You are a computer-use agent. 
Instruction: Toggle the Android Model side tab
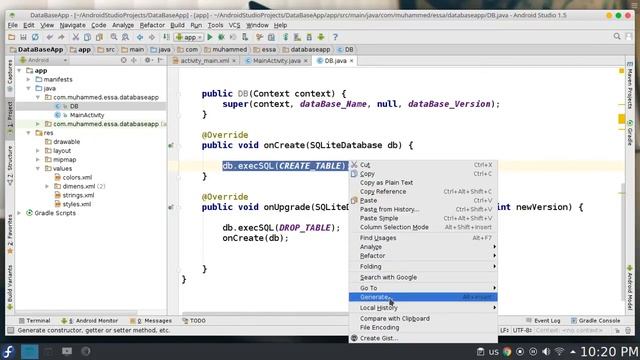click(630, 288)
